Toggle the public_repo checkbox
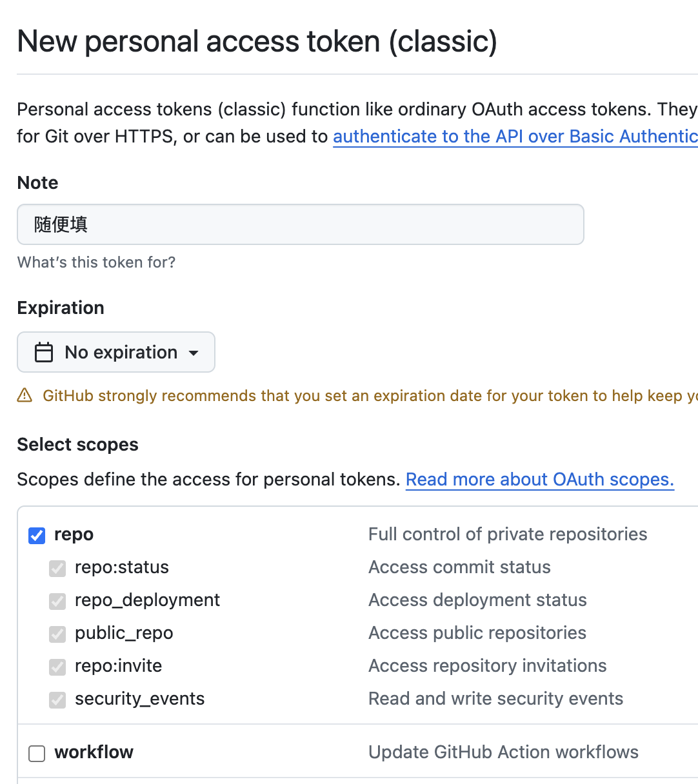The width and height of the screenshot is (698, 784). click(x=57, y=634)
